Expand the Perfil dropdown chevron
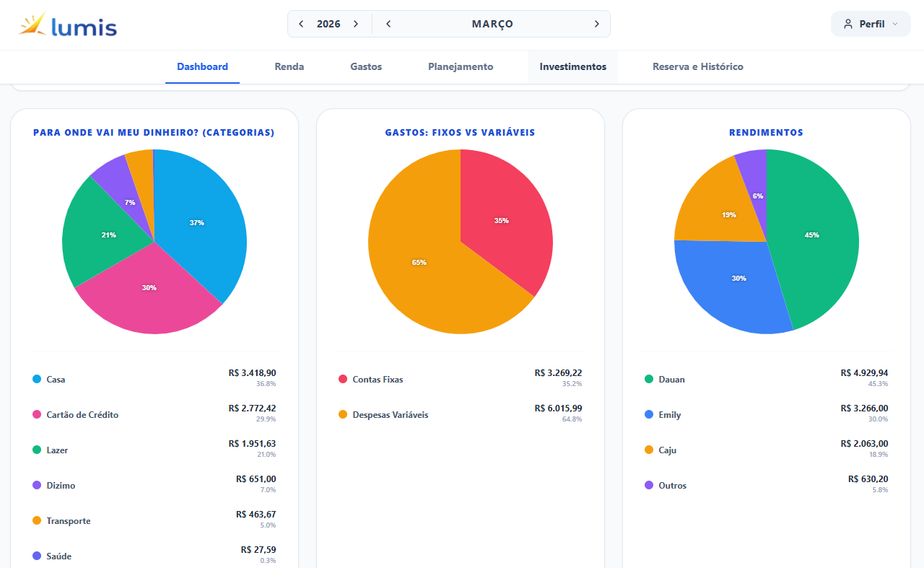Screen dimensions: 924x568 (895, 24)
